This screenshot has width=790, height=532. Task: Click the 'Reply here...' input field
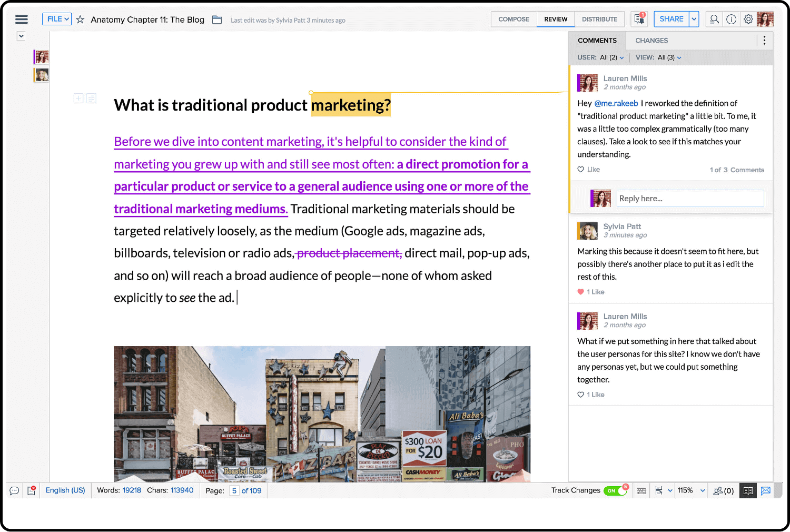pyautogui.click(x=690, y=199)
